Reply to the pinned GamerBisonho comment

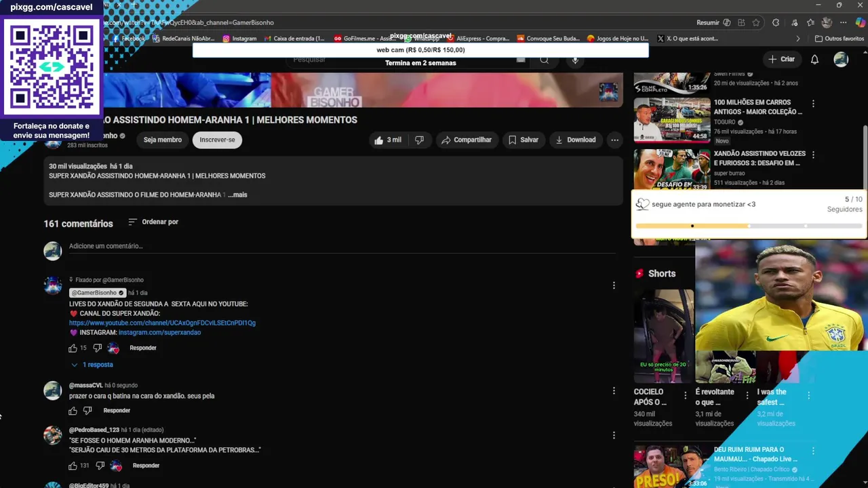pyautogui.click(x=143, y=348)
